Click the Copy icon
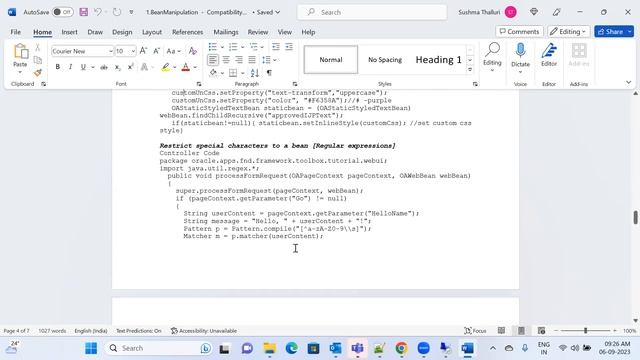Viewport: 640px width, 360px height. click(38, 60)
